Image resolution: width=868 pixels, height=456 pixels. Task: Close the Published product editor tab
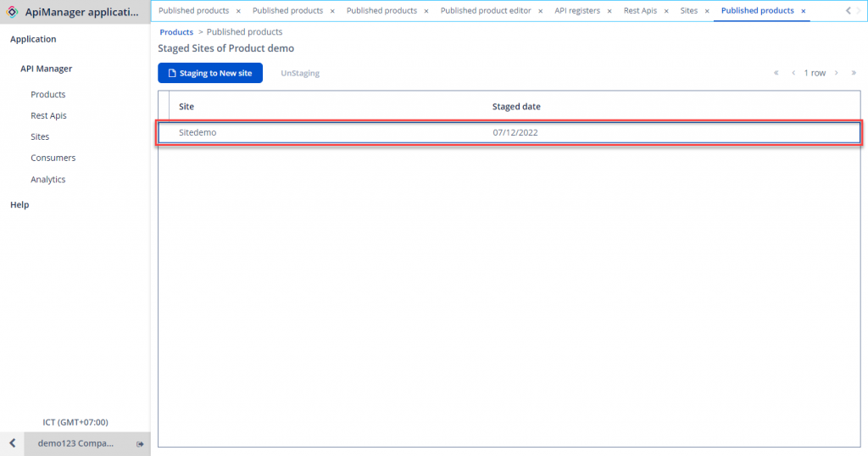[541, 11]
